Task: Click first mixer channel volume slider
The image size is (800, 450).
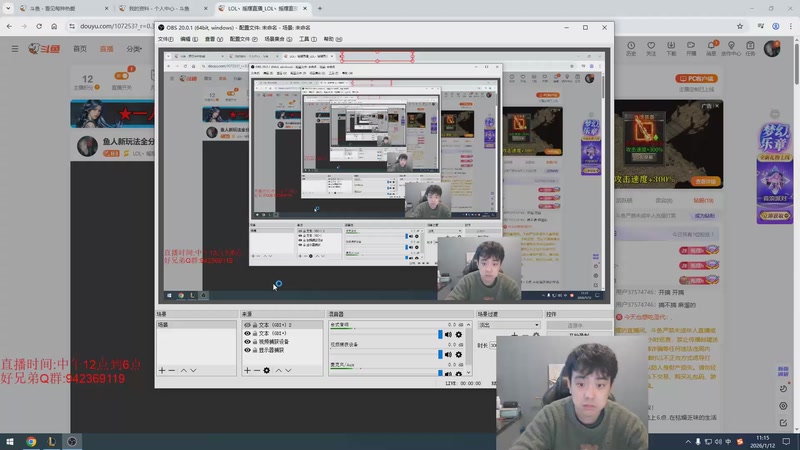Action: pyautogui.click(x=384, y=335)
